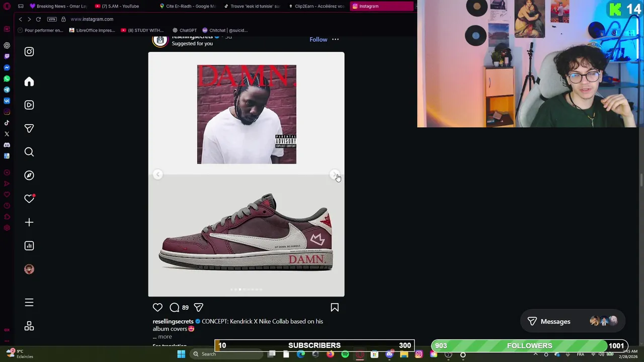Toggle the browser VPN badge
This screenshot has height=362, width=644.
coord(52,19)
